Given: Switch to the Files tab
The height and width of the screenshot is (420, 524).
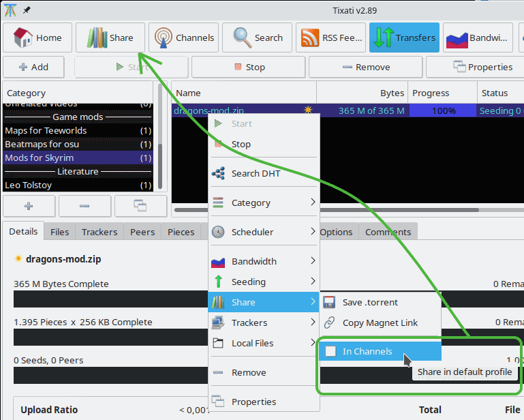Looking at the screenshot, I should (59, 232).
